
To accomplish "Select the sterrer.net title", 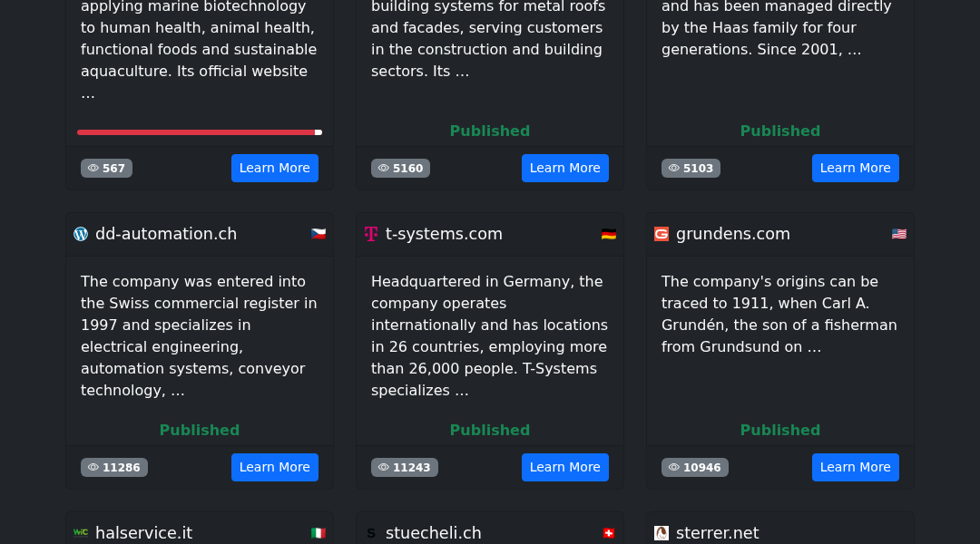I will (718, 533).
